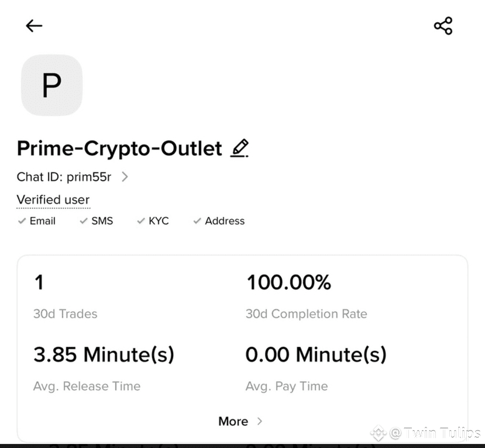Tap the 3.85 Minute(s) release time

(x=104, y=354)
